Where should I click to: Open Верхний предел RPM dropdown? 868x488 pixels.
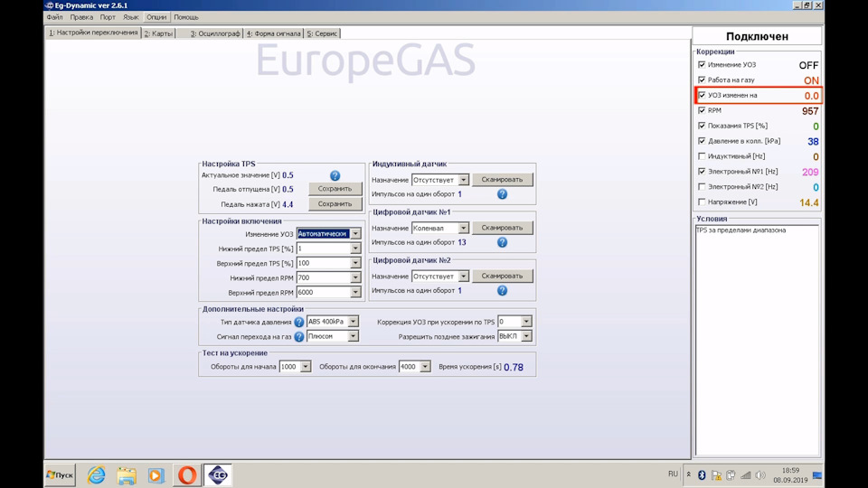pos(355,292)
